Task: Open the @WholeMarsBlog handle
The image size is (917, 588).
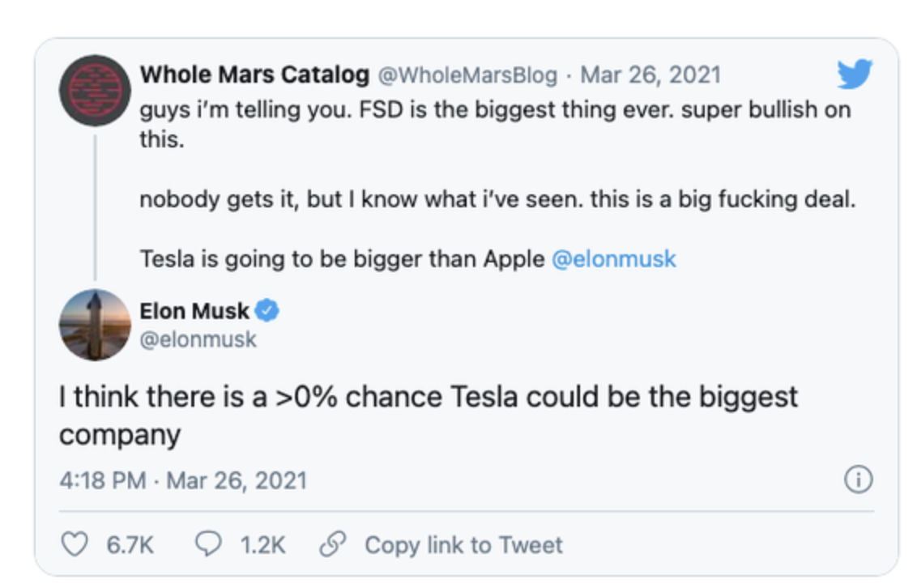Action: pyautogui.click(x=467, y=75)
